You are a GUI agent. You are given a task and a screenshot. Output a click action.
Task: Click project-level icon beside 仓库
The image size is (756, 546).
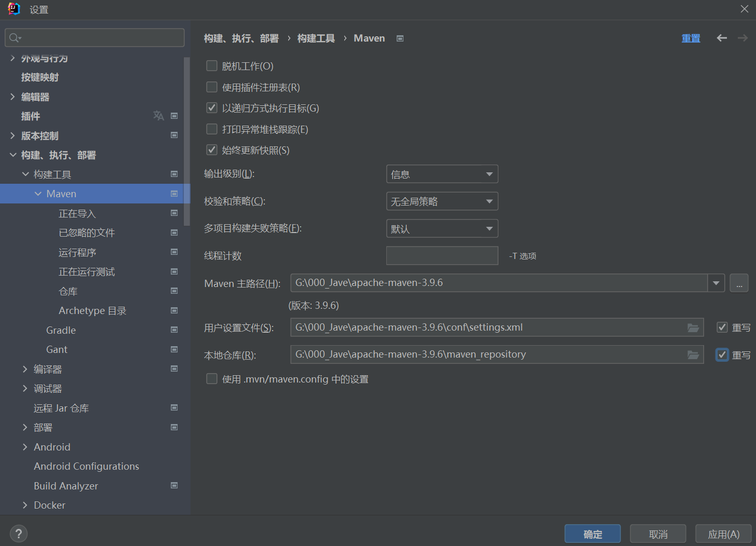[x=174, y=291]
